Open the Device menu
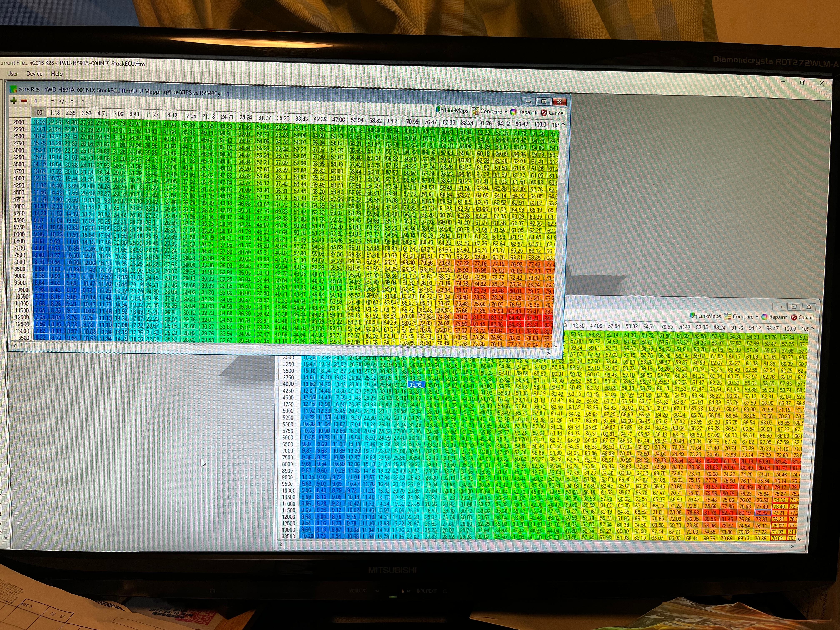 [x=34, y=74]
